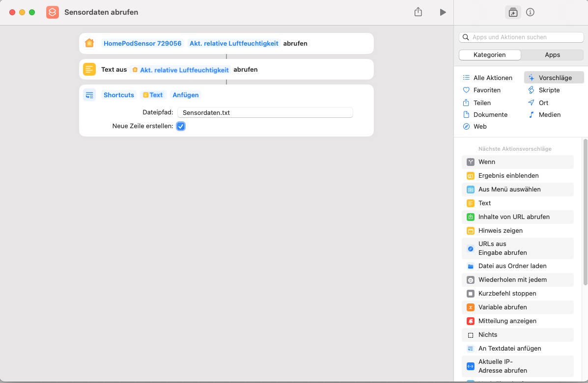Click the Home app icon in first action
Image resolution: width=588 pixels, height=383 pixels.
89,43
